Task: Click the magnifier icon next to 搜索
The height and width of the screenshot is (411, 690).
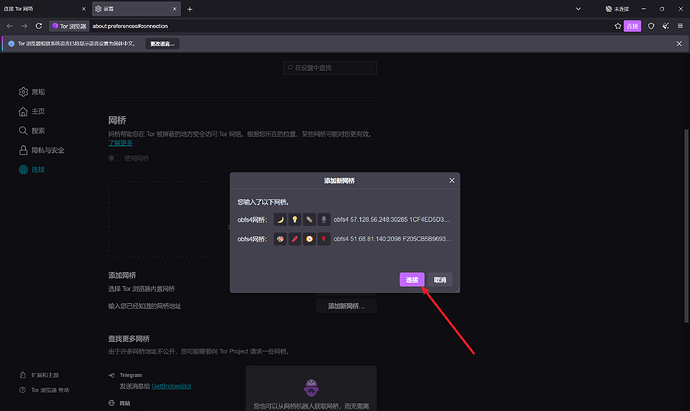Action: click(x=23, y=131)
